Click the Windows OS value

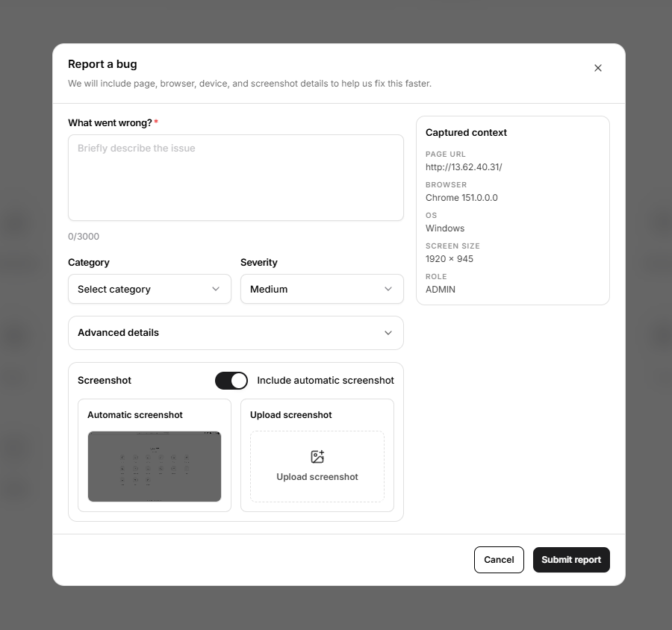pyautogui.click(x=445, y=228)
